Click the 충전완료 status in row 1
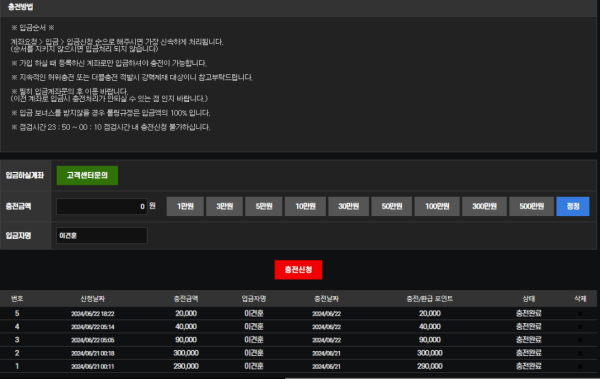Image resolution: width=600 pixels, height=379 pixels. click(x=529, y=366)
